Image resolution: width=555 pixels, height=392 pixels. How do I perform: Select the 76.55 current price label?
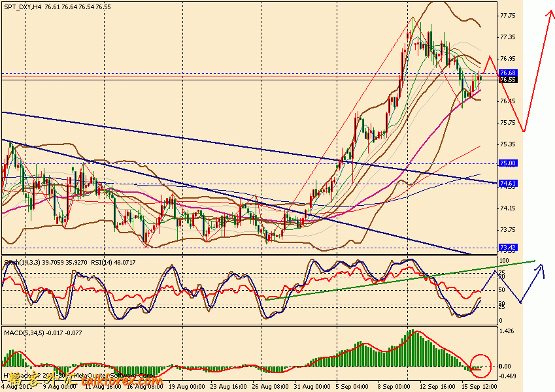click(x=507, y=80)
